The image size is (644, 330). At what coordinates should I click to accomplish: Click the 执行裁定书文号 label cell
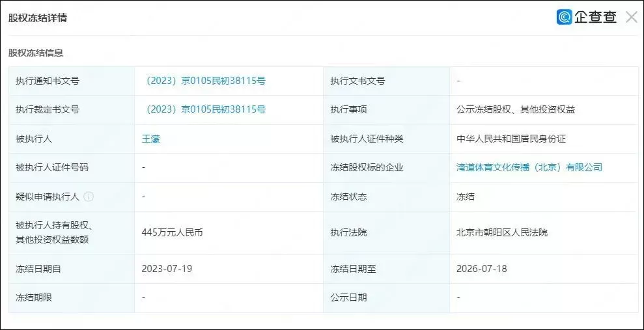coord(72,110)
